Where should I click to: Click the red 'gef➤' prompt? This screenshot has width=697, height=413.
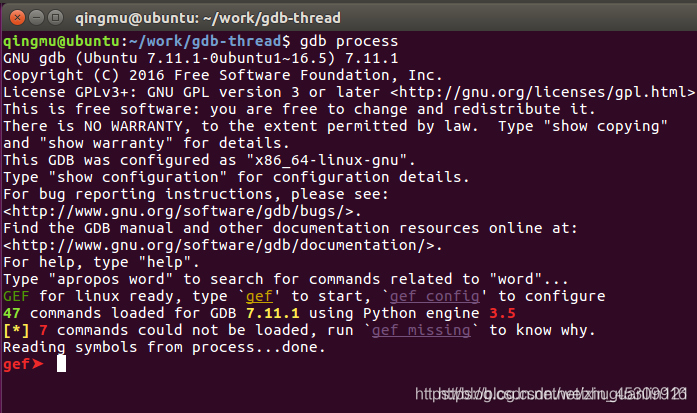tap(23, 364)
